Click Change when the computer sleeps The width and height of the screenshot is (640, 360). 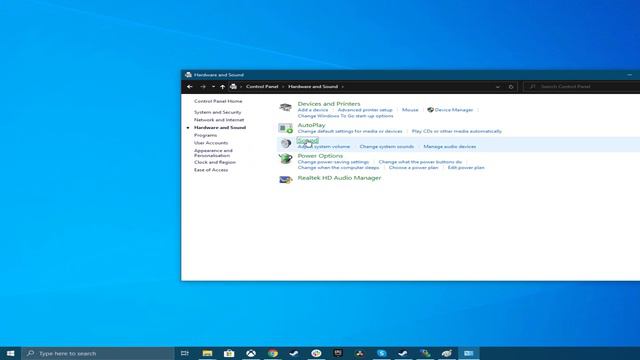coord(338,168)
